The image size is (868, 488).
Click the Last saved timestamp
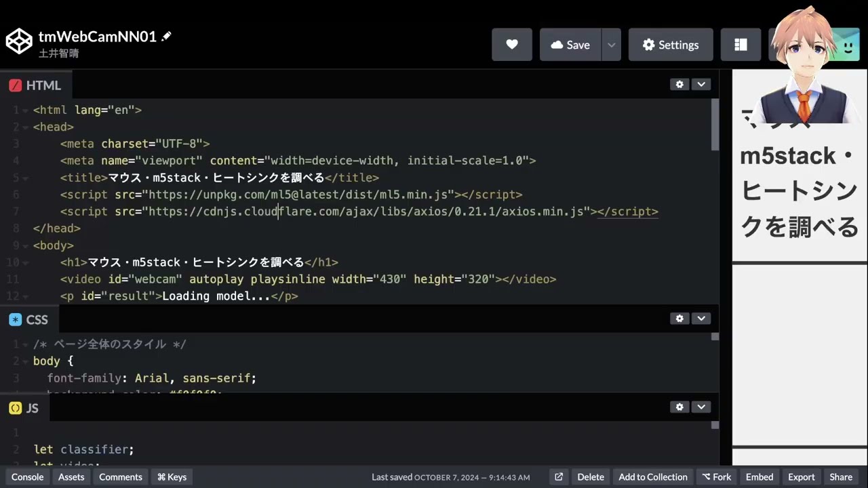click(x=451, y=477)
